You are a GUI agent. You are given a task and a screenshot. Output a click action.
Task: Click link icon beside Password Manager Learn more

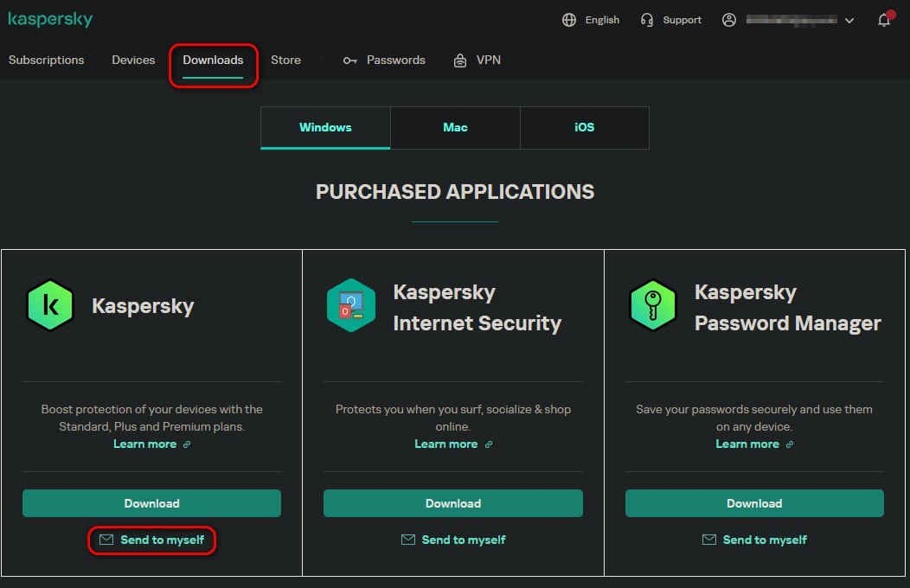click(790, 444)
